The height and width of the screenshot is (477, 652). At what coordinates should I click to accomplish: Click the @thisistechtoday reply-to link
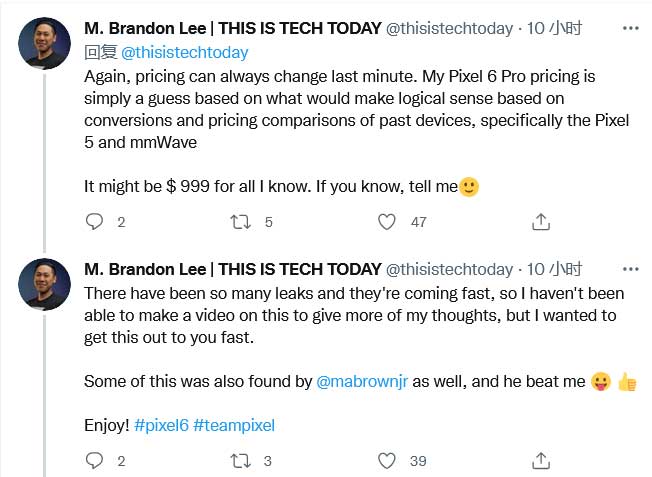click(x=185, y=51)
